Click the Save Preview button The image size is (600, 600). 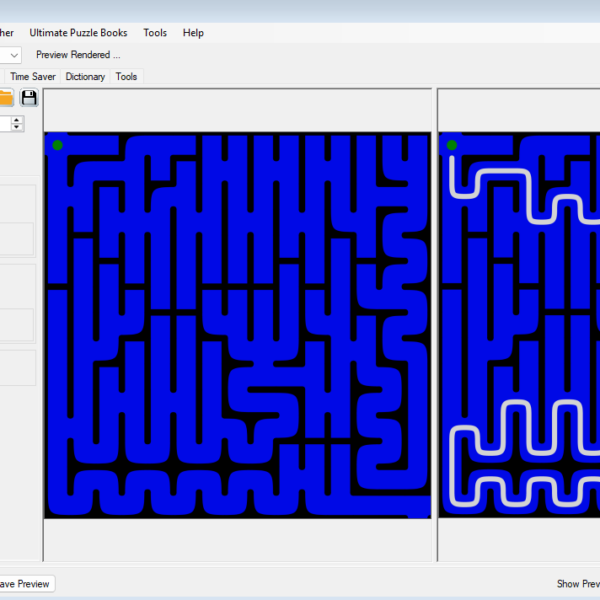tap(24, 584)
